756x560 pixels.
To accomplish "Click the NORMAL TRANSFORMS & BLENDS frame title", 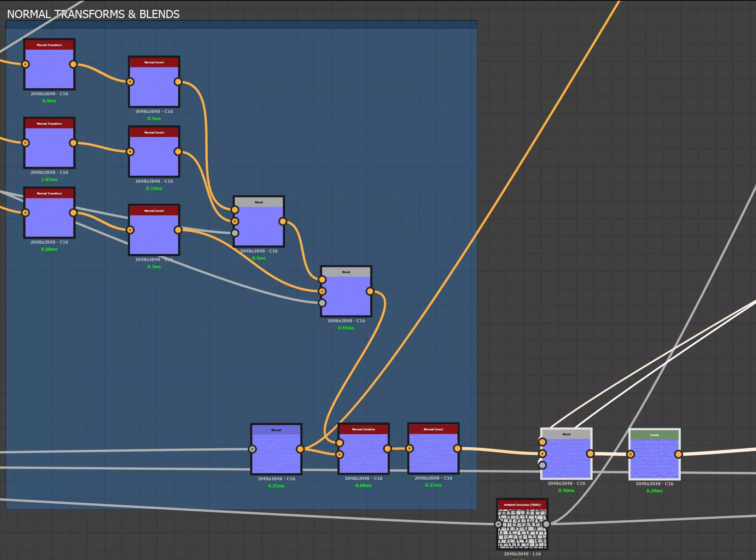I will [93, 14].
